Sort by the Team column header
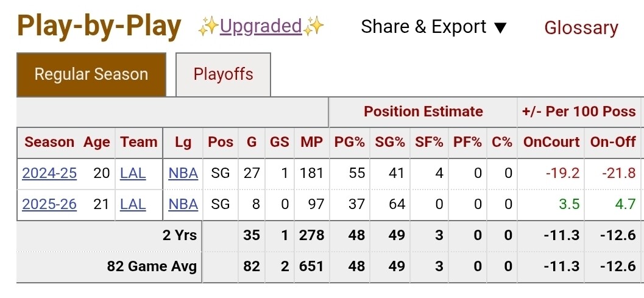 (x=139, y=142)
